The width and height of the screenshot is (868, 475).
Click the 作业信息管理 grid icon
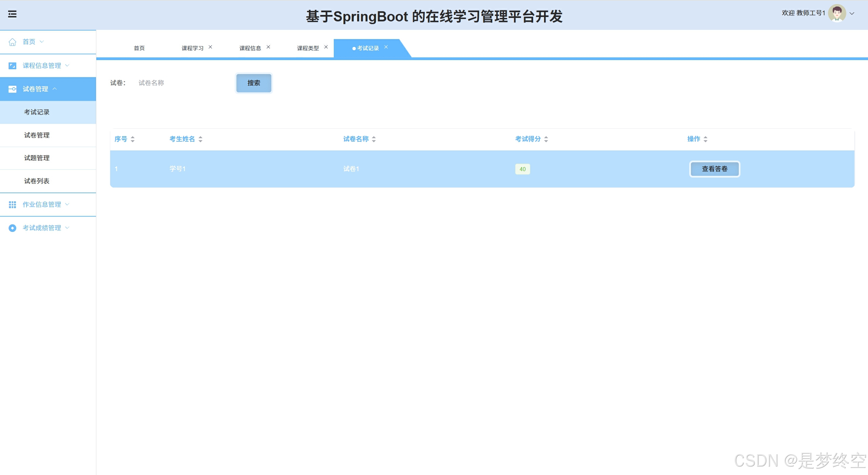[13, 205]
